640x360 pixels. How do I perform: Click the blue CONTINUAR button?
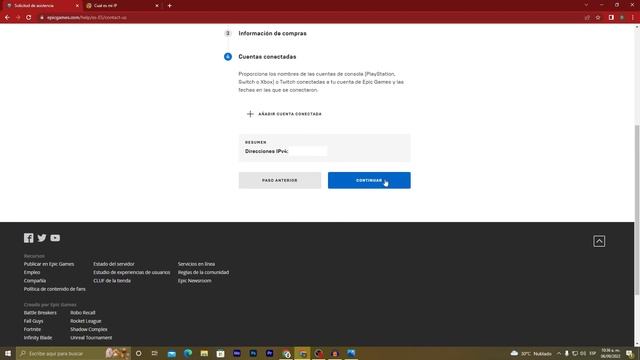pyautogui.click(x=369, y=180)
